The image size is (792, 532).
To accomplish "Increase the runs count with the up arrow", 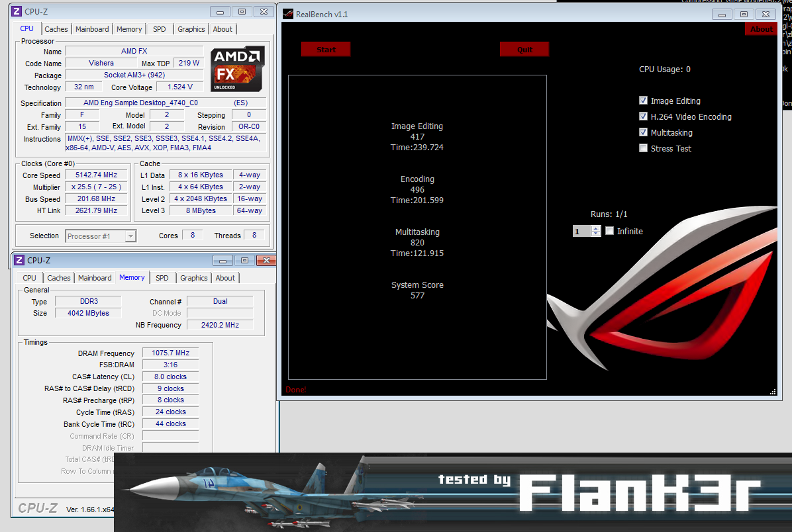I will tap(595, 228).
